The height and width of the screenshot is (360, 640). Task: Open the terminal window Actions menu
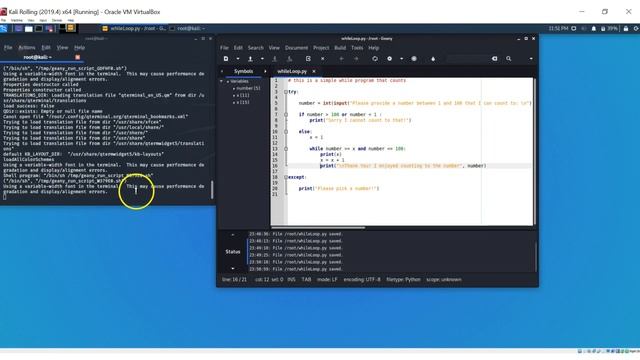(x=27, y=47)
